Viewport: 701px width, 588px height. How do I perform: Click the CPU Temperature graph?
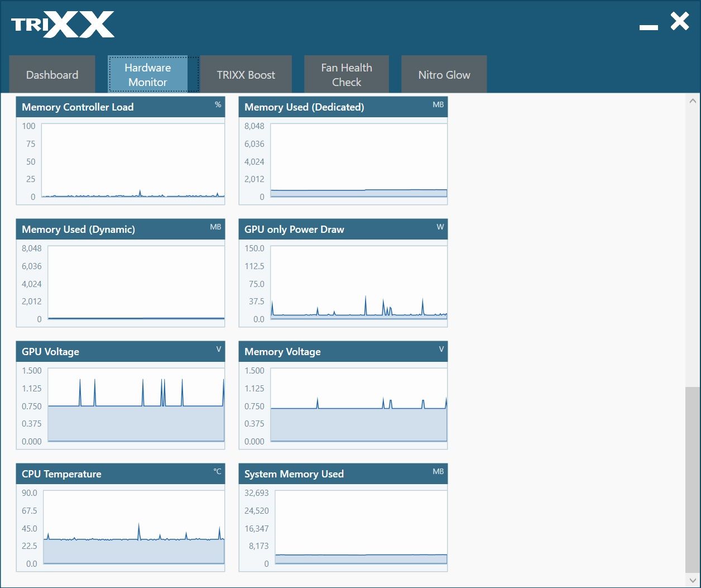coord(134,527)
